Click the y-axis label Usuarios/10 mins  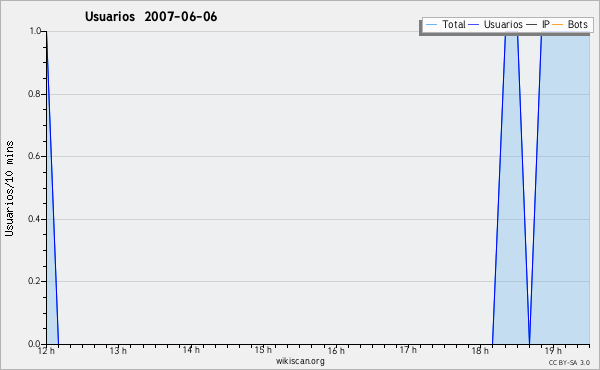[x=9, y=188]
